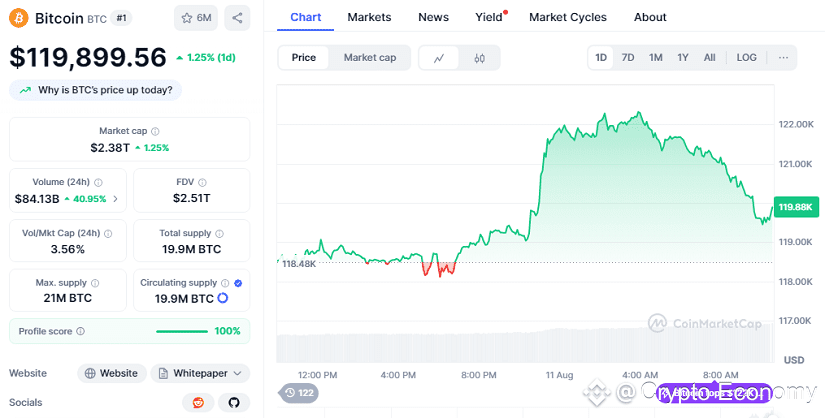Viewport: 825px width, 418px height.
Task: Click info icon next to FDV
Action: (x=202, y=182)
